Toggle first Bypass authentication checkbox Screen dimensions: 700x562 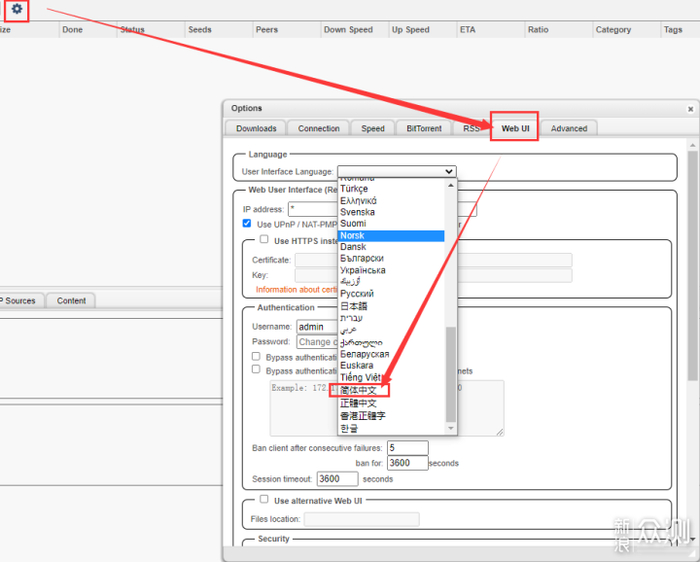(256, 356)
